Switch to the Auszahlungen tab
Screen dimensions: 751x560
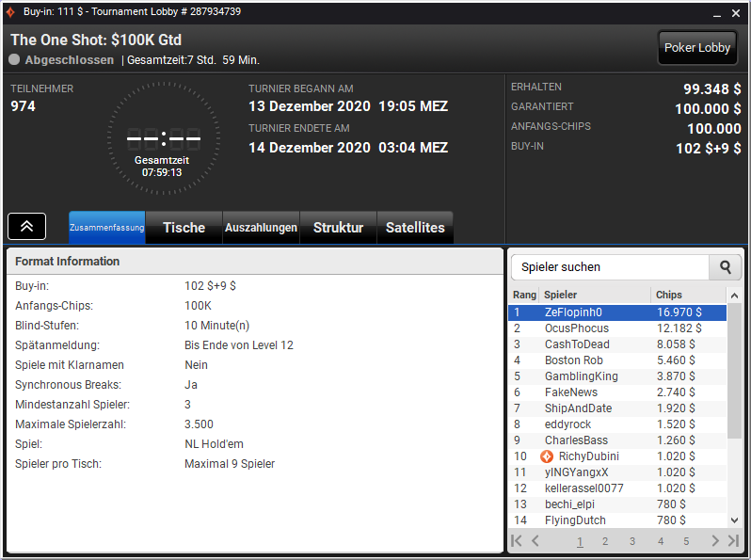pos(261,228)
